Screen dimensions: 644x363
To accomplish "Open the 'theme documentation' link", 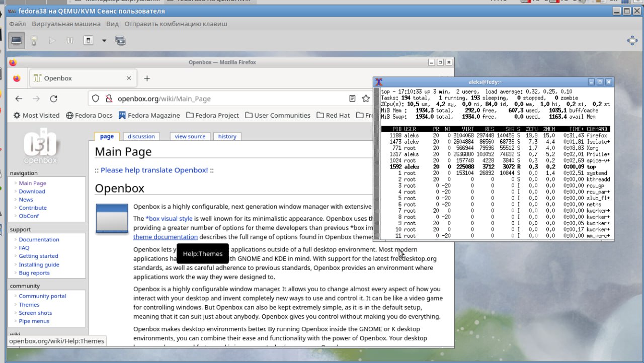I will (x=166, y=237).
